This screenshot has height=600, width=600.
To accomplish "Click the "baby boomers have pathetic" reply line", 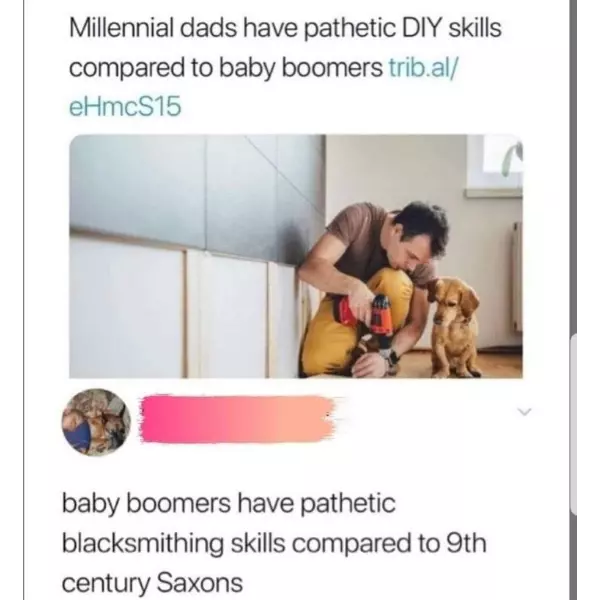I will click(229, 503).
